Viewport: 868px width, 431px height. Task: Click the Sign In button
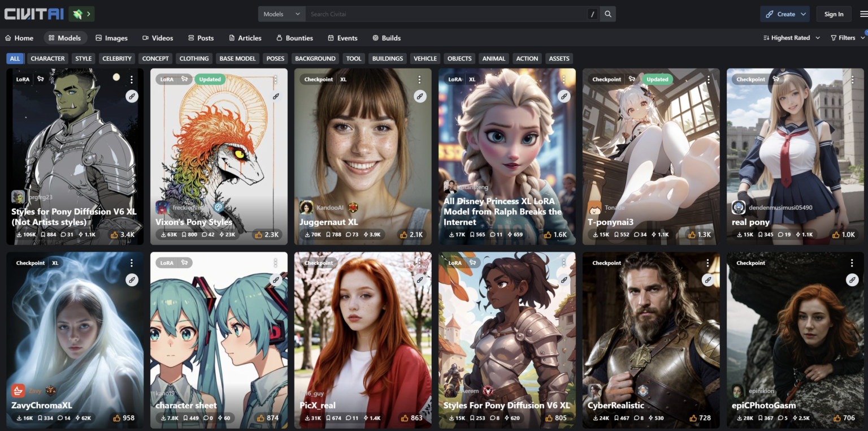point(834,14)
